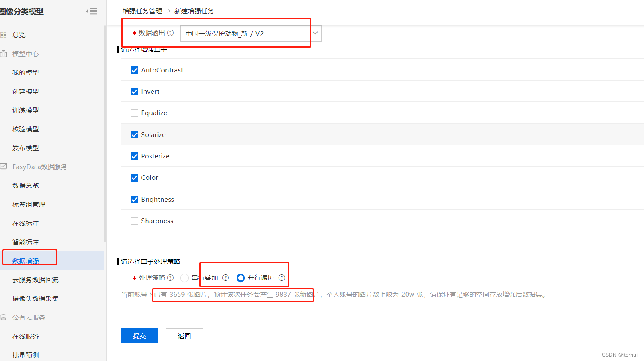
Task: Click the 公有云服务 database icon
Action: point(3,317)
